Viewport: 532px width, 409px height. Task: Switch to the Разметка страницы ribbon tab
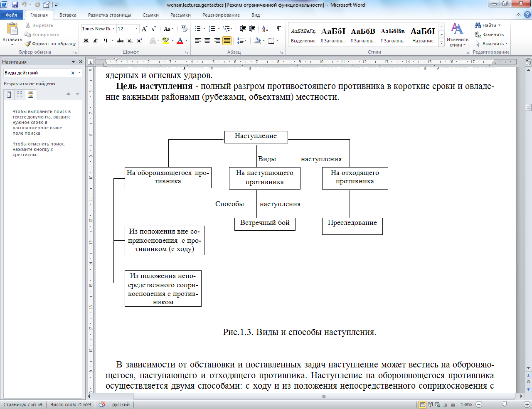point(109,15)
